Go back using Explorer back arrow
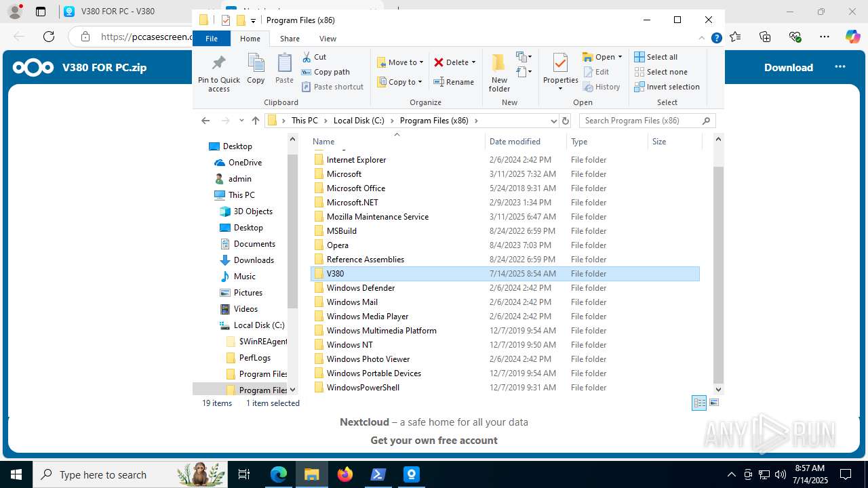 [205, 121]
